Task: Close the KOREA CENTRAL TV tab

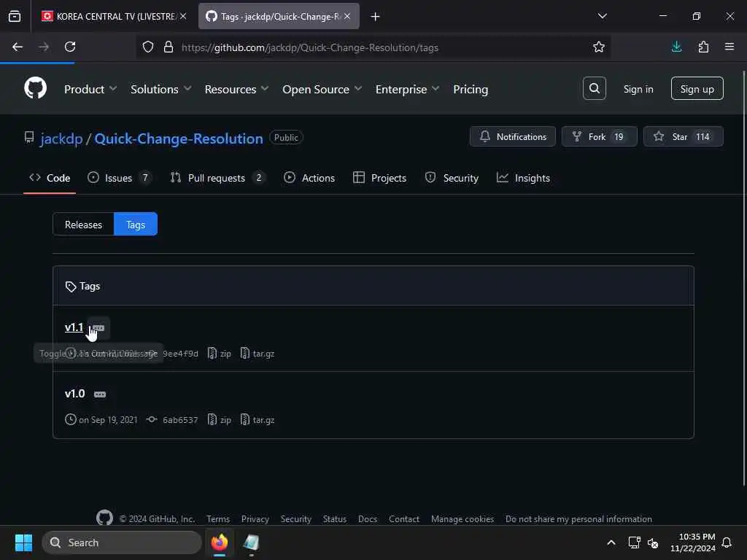Action: click(183, 16)
